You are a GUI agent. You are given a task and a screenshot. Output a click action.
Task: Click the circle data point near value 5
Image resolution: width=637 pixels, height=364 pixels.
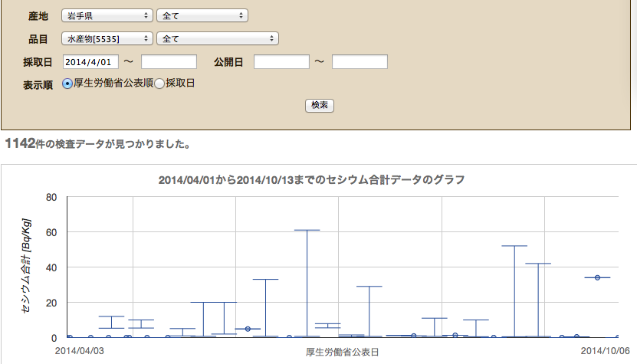(248, 329)
